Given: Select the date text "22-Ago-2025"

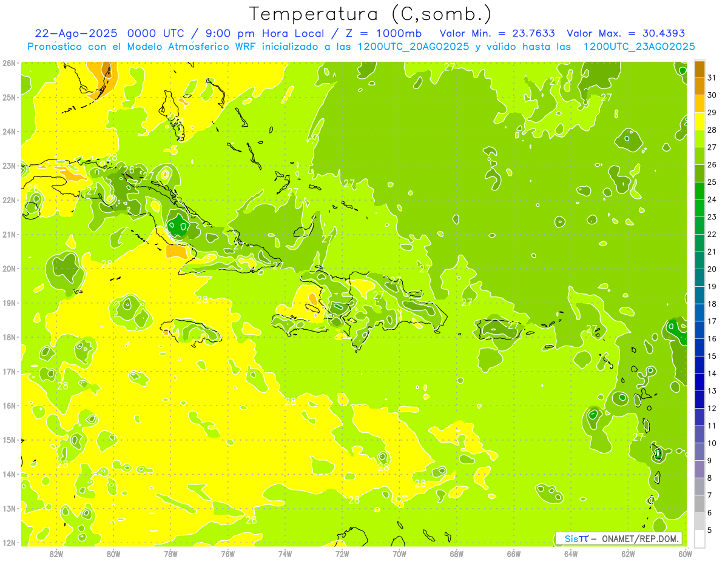Looking at the screenshot, I should [x=76, y=33].
